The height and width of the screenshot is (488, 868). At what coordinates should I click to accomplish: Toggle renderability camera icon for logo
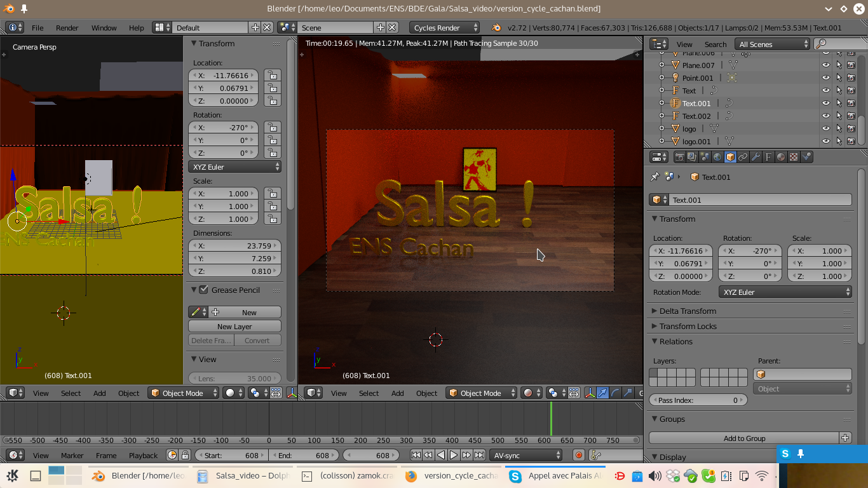pyautogui.click(x=851, y=128)
